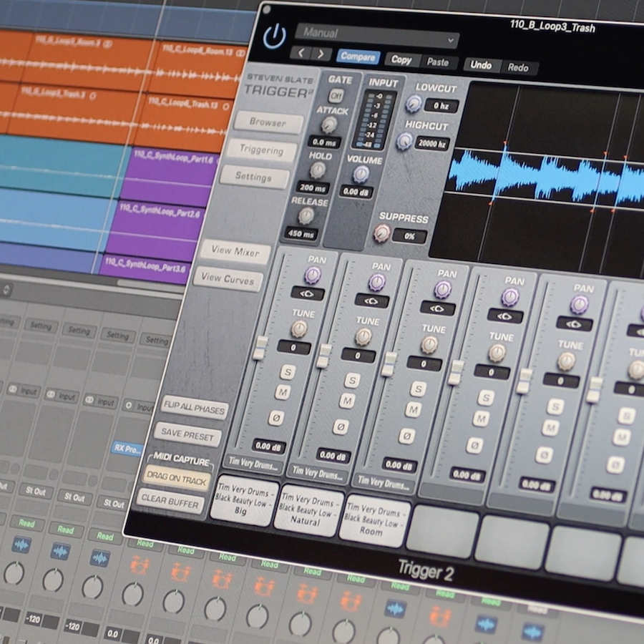Click first channel's purple Pan knob
The width and height of the screenshot is (644, 644).
point(313,275)
